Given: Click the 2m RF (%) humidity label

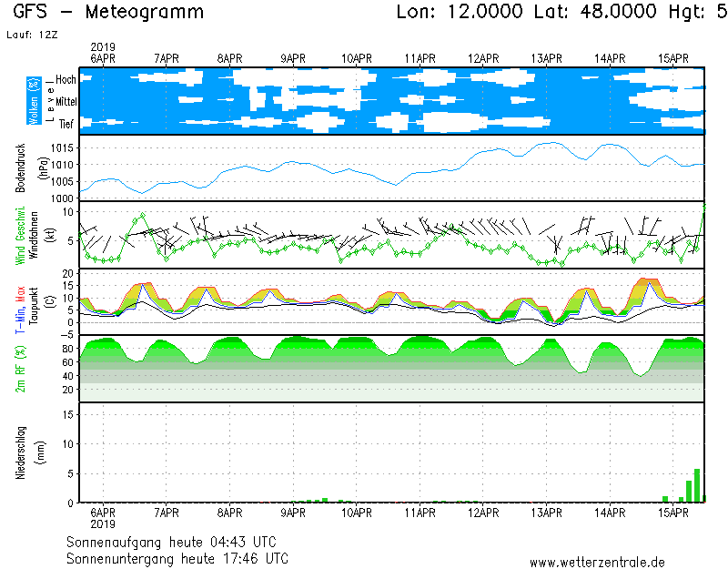Looking at the screenshot, I should coord(20,369).
